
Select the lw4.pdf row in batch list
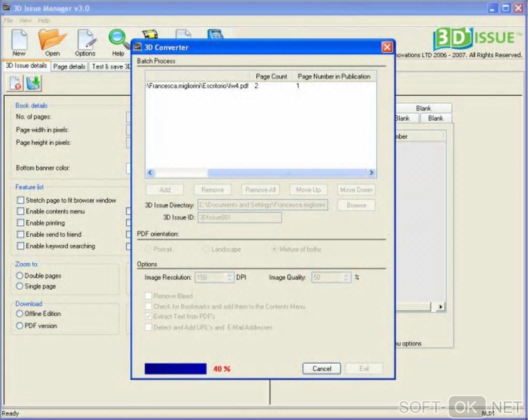[x=260, y=86]
